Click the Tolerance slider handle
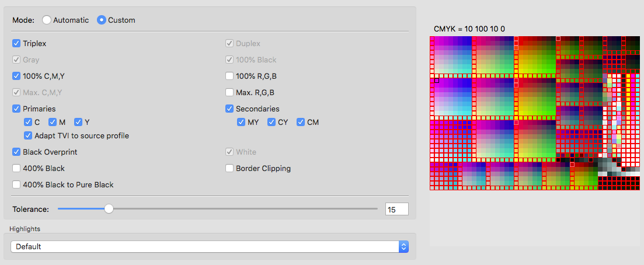 coord(109,209)
